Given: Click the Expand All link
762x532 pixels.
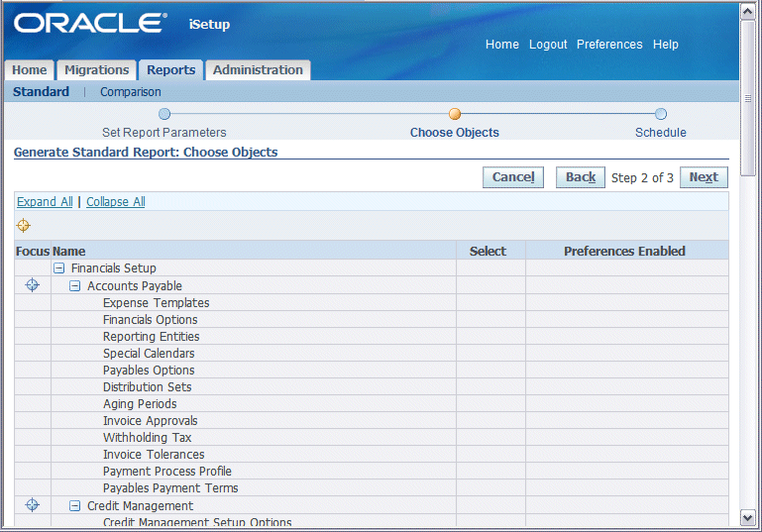Looking at the screenshot, I should pos(45,202).
